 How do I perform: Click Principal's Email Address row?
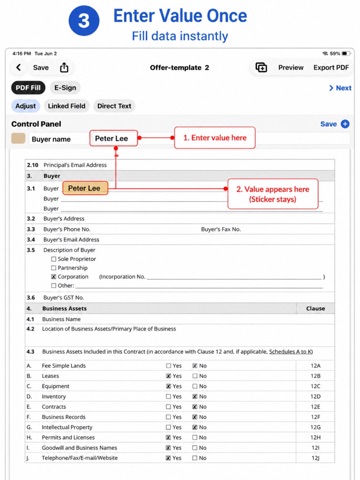[180, 165]
